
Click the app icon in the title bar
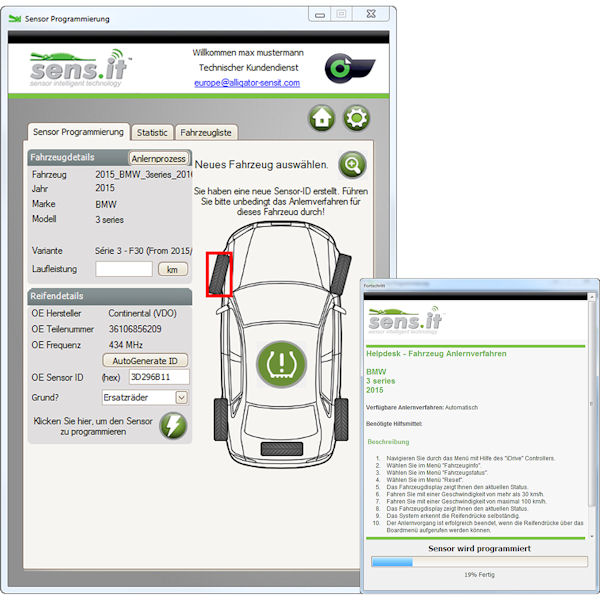point(15,19)
